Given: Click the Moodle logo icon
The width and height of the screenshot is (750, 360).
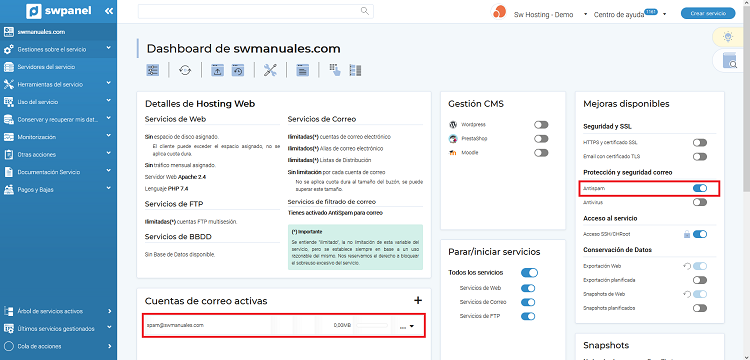Looking at the screenshot, I should click(453, 153).
